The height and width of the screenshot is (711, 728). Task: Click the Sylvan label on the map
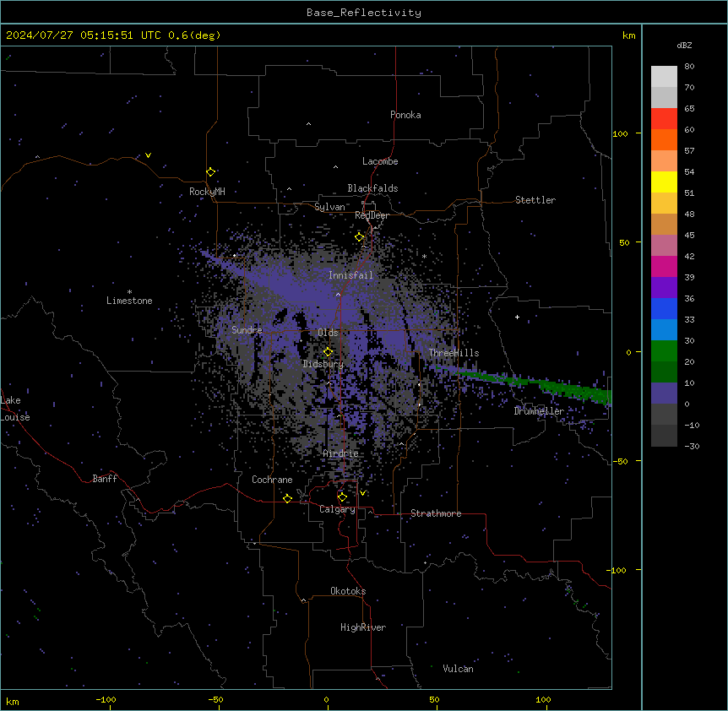(x=329, y=207)
